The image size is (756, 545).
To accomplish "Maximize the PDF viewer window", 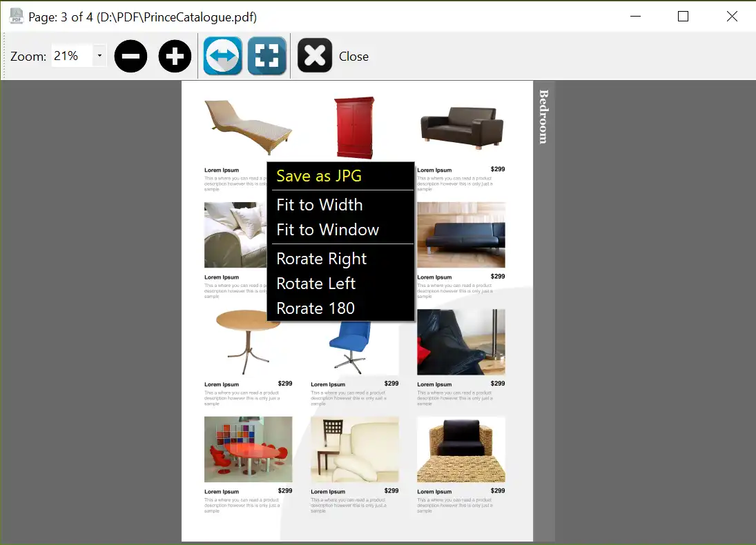I will coord(683,17).
